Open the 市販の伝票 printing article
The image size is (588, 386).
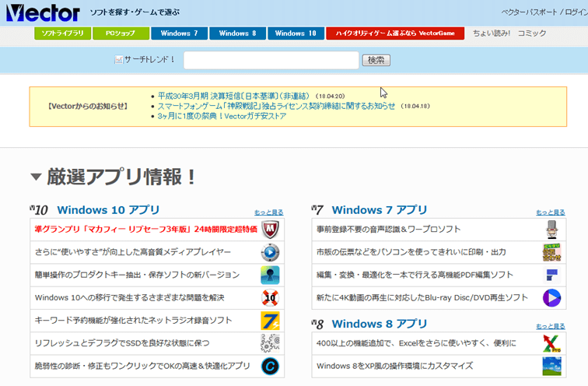[x=411, y=252]
